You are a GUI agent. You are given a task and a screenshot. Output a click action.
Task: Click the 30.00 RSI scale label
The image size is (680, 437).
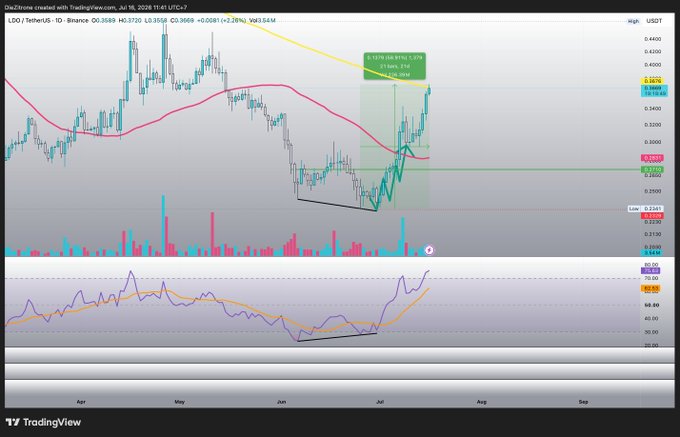click(652, 333)
